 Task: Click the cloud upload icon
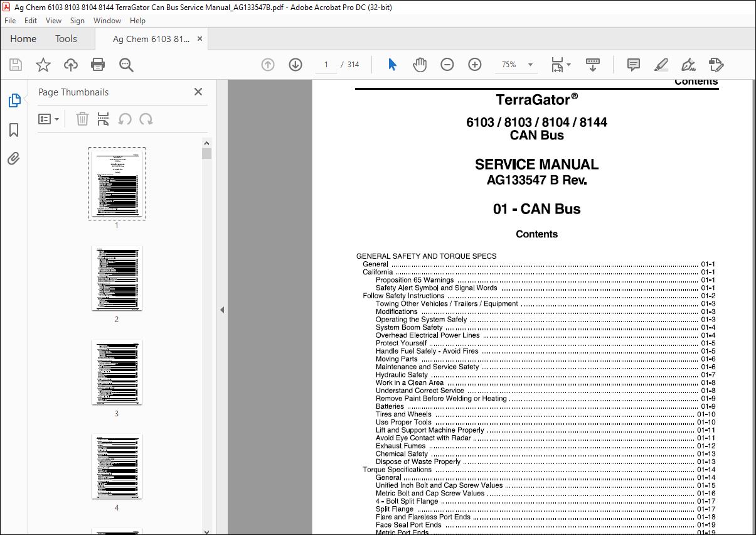71,65
